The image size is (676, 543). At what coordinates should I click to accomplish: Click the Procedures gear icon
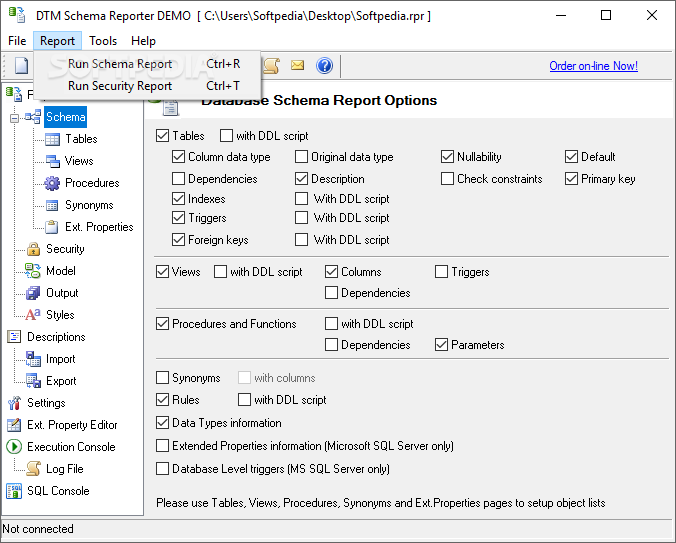[x=52, y=183]
